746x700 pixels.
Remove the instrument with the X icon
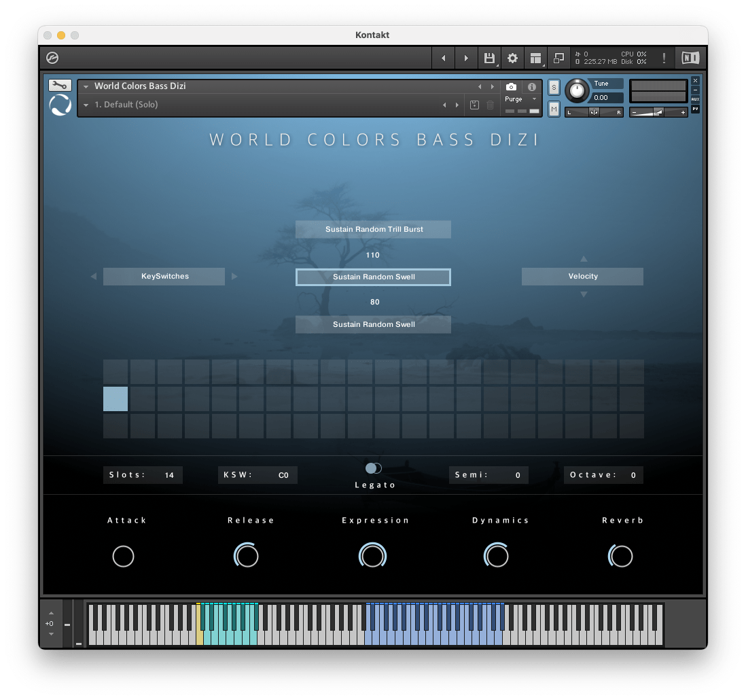pos(695,80)
